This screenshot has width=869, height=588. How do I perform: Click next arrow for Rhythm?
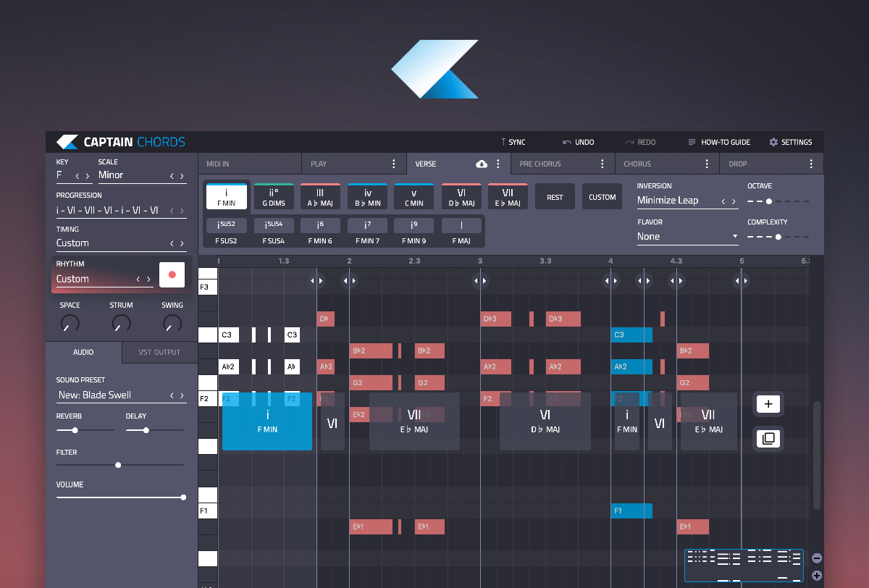coord(148,279)
